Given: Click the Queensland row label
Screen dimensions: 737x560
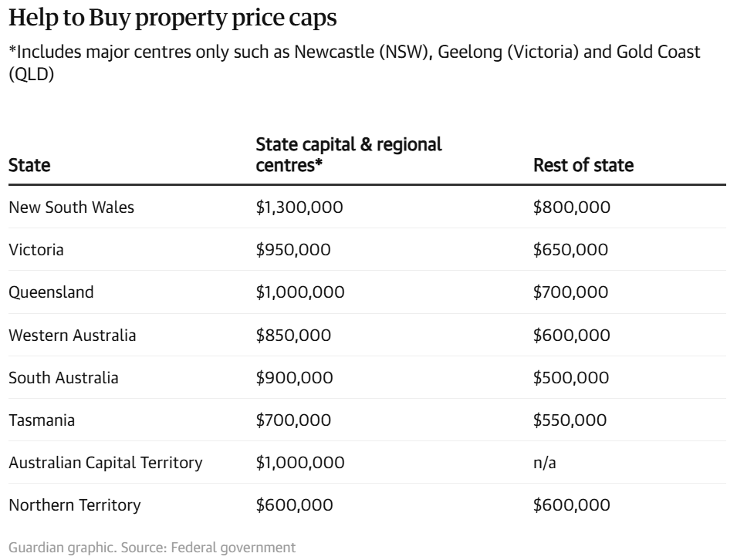Looking at the screenshot, I should click(51, 292).
